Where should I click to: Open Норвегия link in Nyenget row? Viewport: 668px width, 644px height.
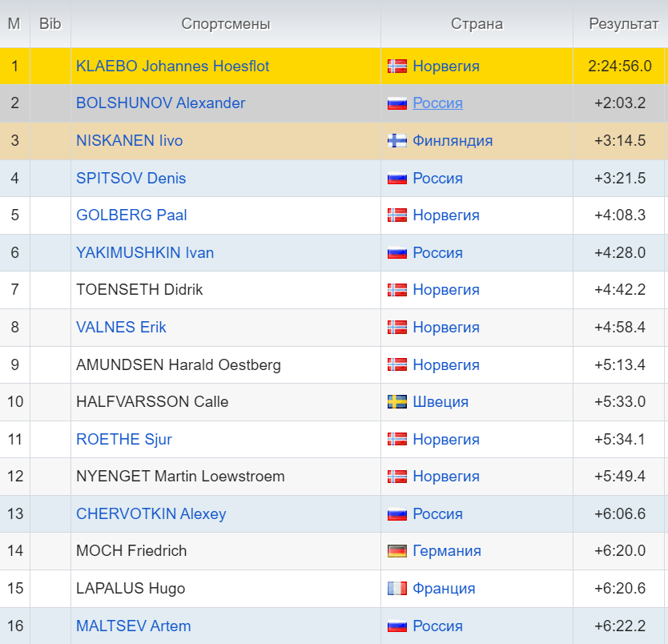click(446, 476)
